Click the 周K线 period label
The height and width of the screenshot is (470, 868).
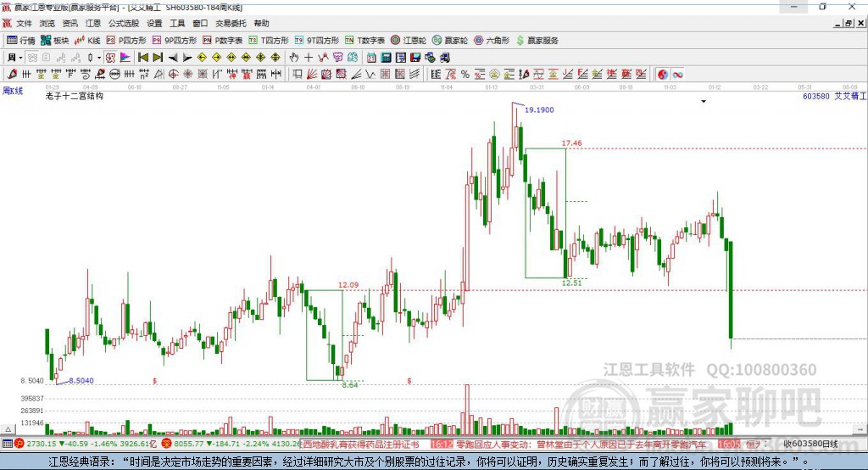(13, 91)
